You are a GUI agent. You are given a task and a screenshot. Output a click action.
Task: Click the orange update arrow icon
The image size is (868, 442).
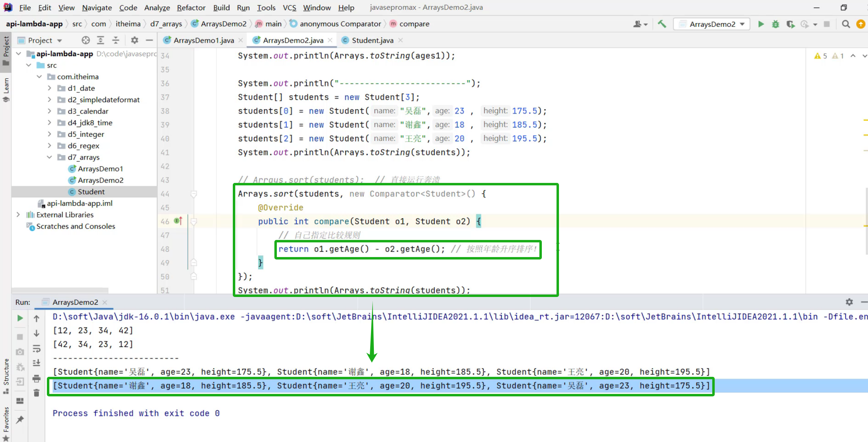(x=860, y=24)
